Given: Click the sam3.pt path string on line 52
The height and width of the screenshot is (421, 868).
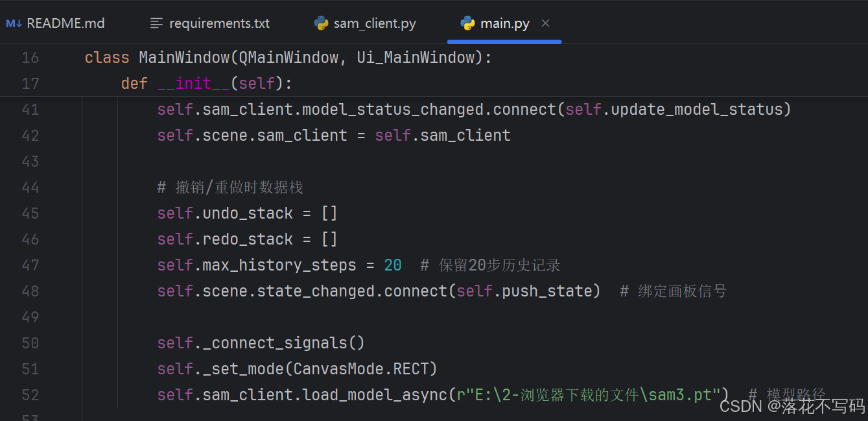Looking at the screenshot, I should (589, 395).
